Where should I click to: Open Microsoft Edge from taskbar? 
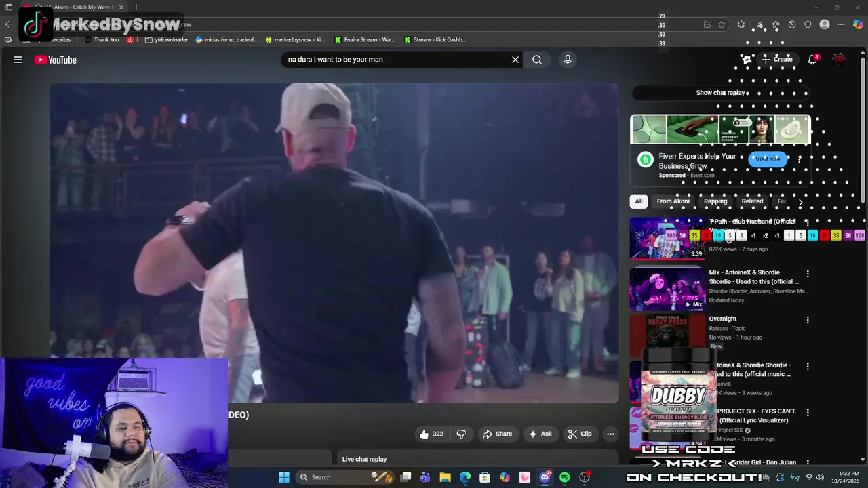pos(465,477)
